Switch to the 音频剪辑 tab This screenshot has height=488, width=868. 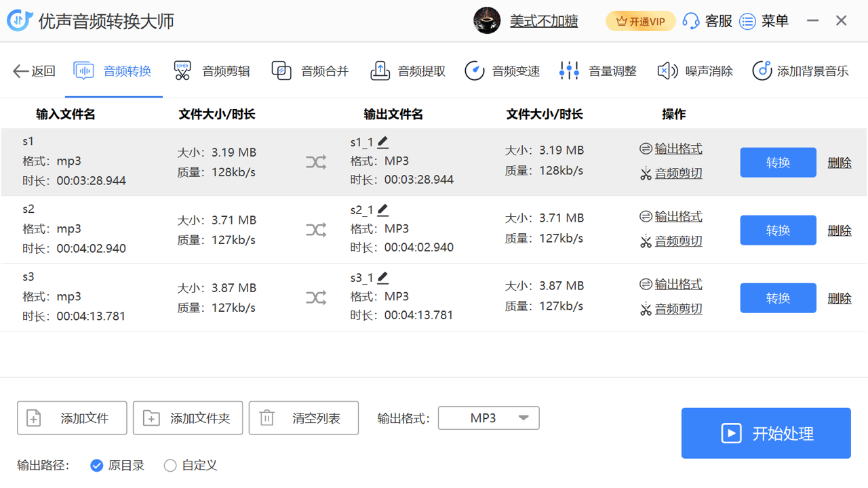(212, 71)
